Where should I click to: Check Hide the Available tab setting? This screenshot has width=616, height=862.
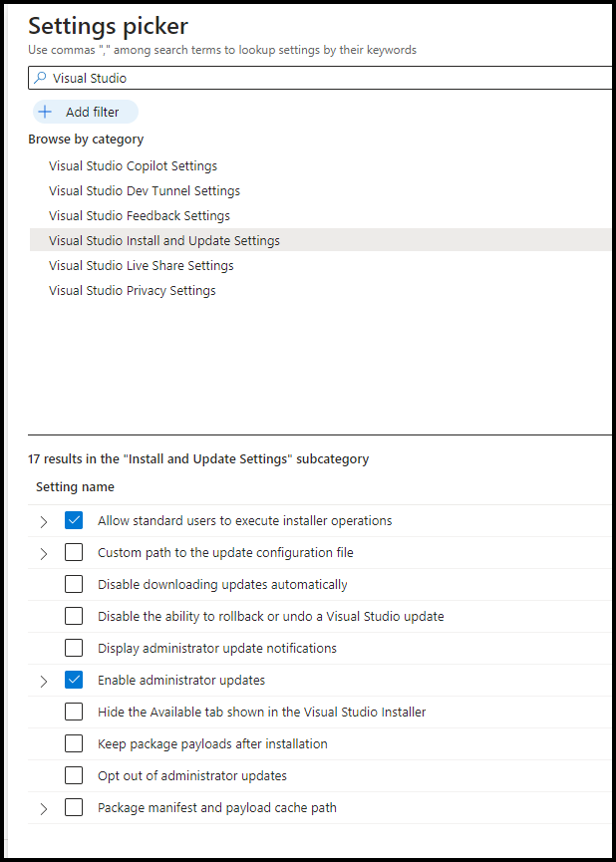pyautogui.click(x=74, y=712)
